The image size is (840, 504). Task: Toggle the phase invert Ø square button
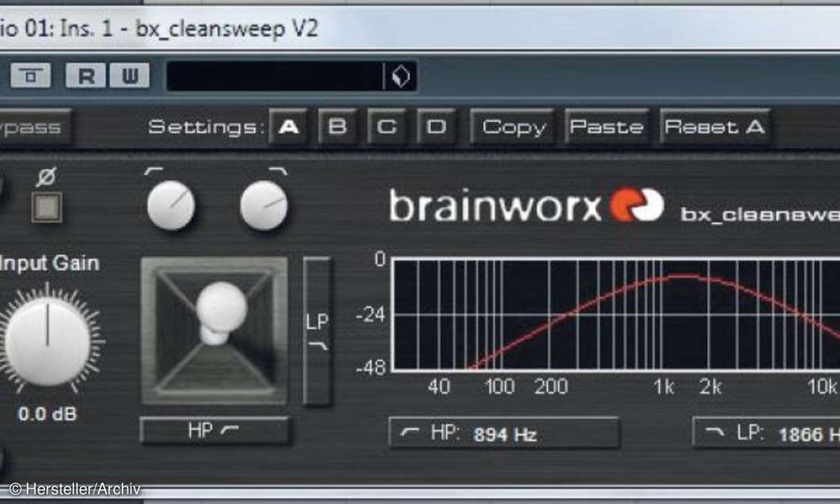click(x=46, y=207)
